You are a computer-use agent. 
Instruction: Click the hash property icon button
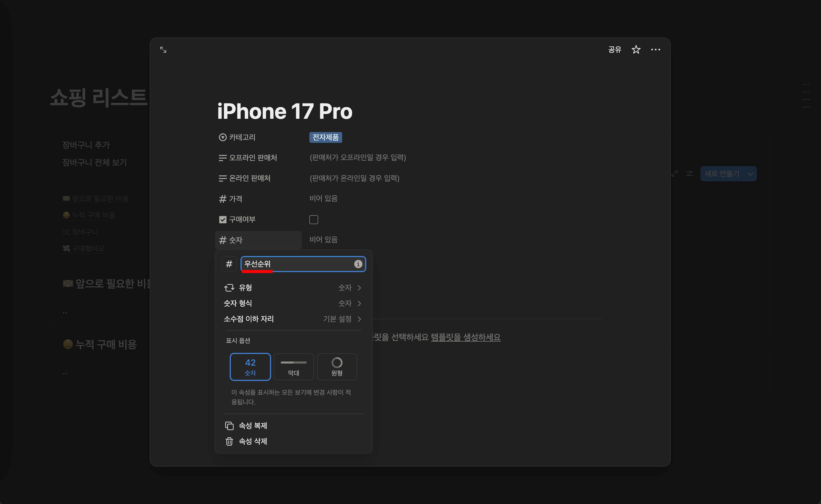229,264
